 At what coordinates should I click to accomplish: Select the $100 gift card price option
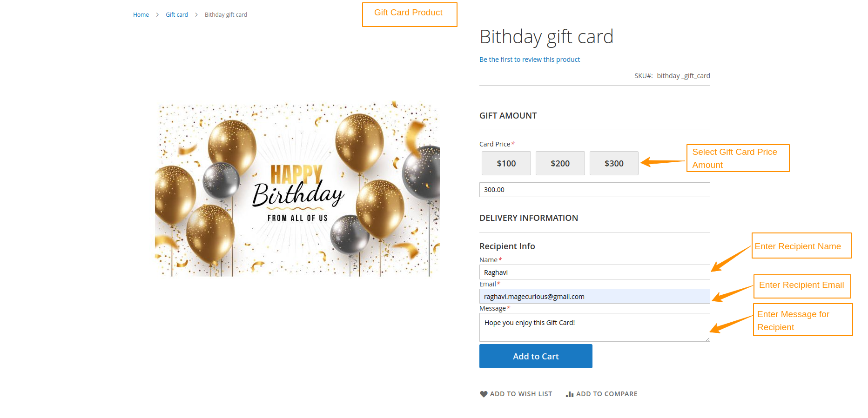[x=505, y=163]
